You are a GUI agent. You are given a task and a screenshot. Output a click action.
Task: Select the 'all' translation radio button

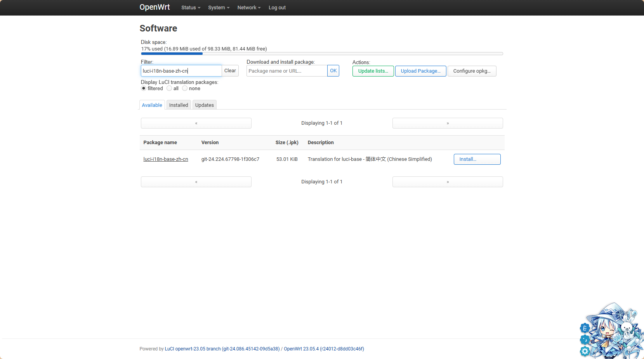(x=169, y=89)
